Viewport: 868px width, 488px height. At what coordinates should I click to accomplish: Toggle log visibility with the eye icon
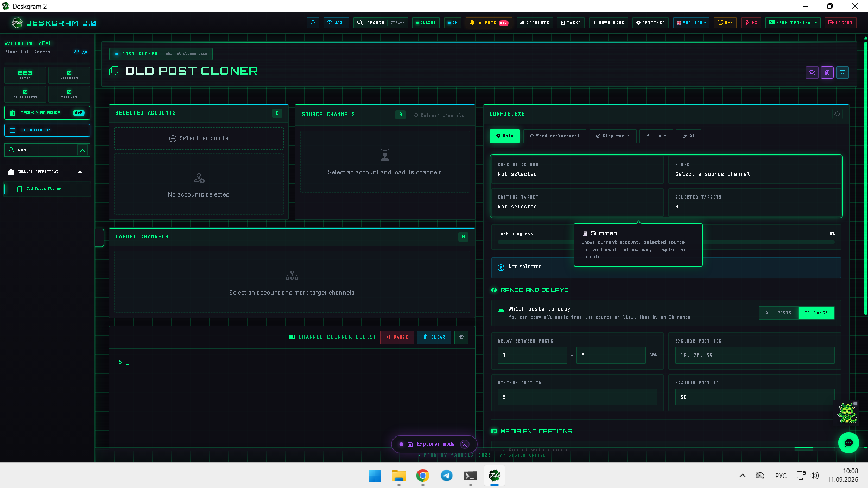click(x=461, y=337)
